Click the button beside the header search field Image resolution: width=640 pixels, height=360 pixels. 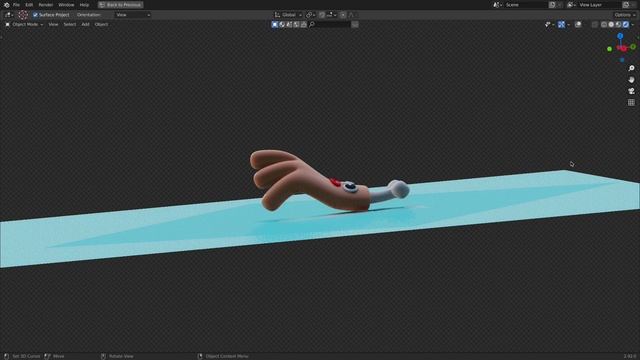point(355,24)
